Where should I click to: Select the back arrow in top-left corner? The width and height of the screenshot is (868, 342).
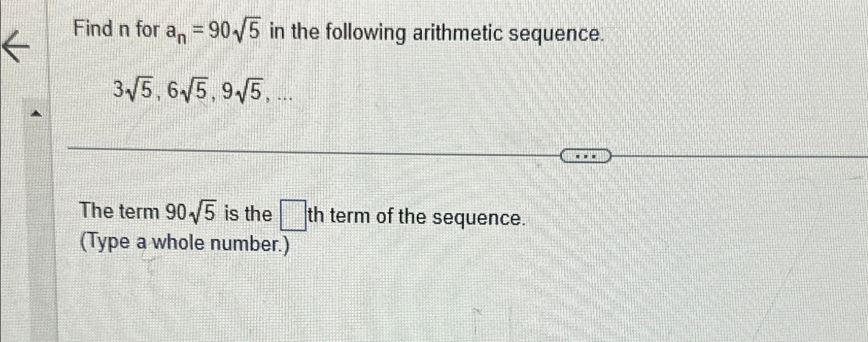(x=15, y=46)
